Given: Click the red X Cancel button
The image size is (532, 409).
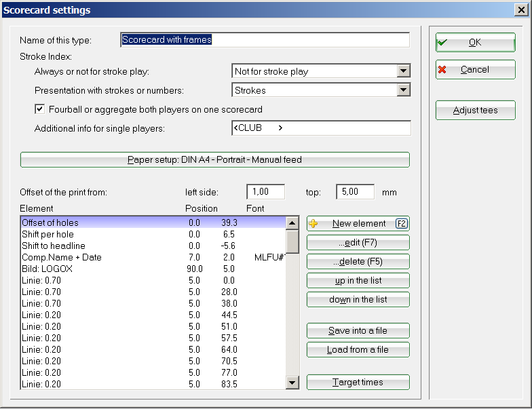Looking at the screenshot, I should pyautogui.click(x=475, y=70).
